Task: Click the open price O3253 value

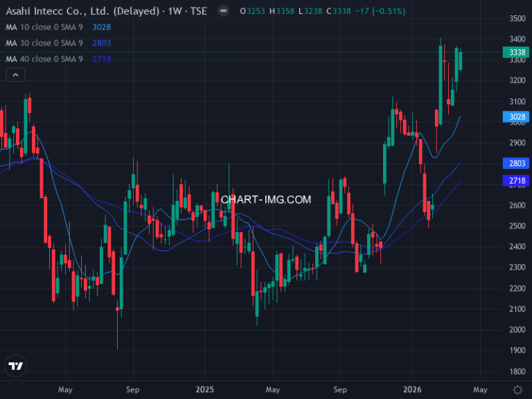Action: click(x=252, y=11)
